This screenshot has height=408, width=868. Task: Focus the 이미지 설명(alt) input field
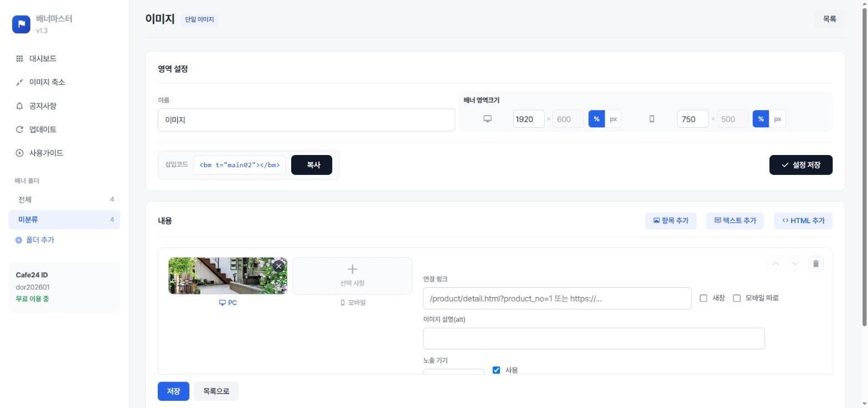[x=593, y=338]
